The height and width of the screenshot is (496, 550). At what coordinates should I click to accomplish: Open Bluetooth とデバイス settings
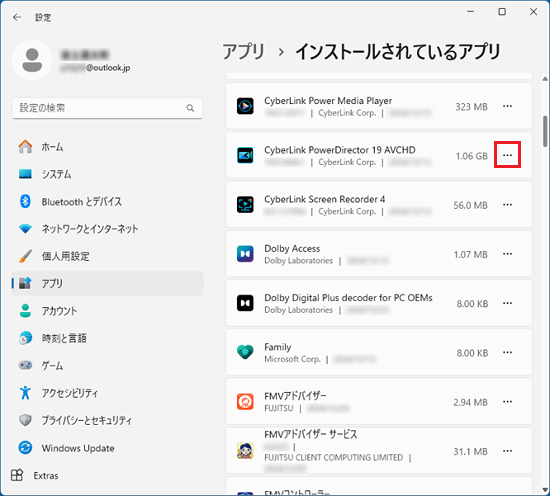point(107,201)
